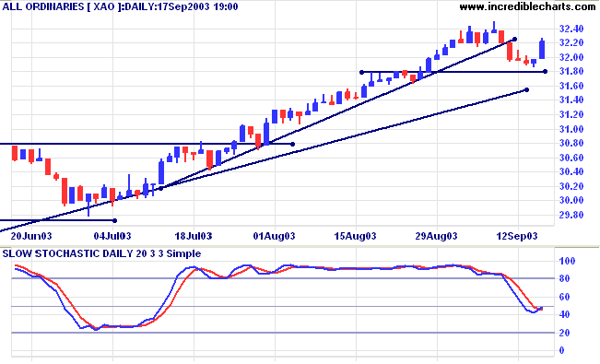Click the 32.40 price axis label
Viewport: 600px width, 364px height.
pyautogui.click(x=571, y=29)
